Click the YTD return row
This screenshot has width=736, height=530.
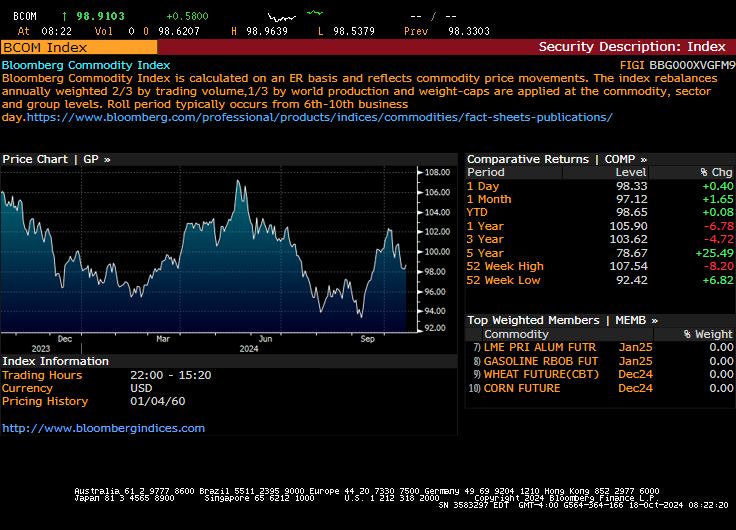click(599, 212)
